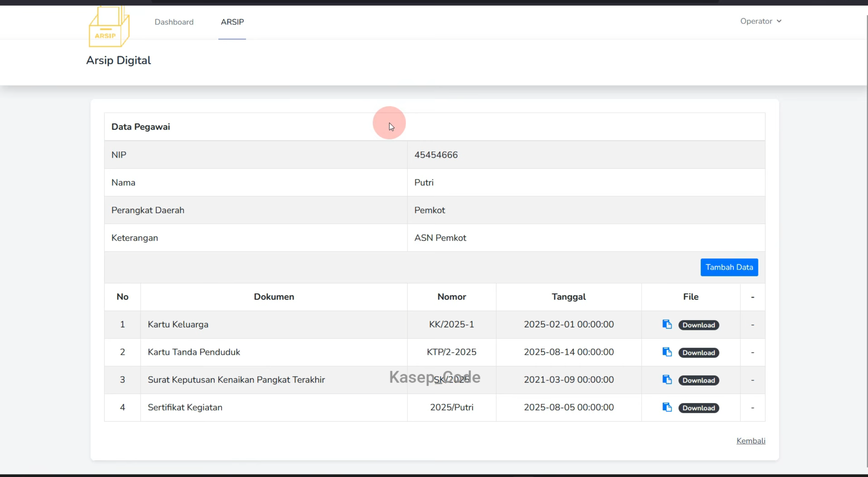
Task: Open file icon for Sertifikat Kegiatan row
Action: click(x=667, y=407)
